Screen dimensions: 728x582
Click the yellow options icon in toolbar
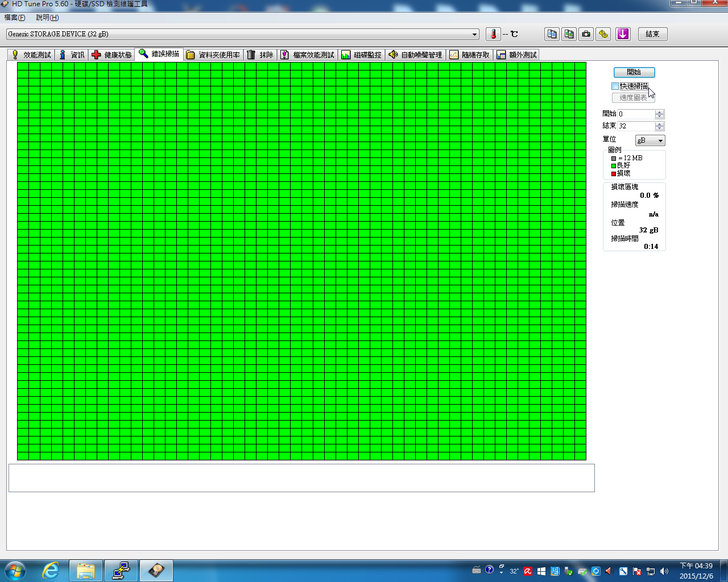point(603,33)
